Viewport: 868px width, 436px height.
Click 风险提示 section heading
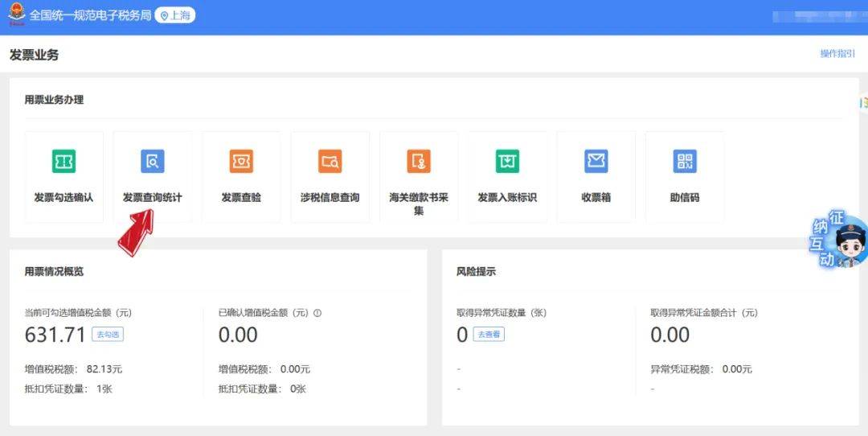(476, 271)
